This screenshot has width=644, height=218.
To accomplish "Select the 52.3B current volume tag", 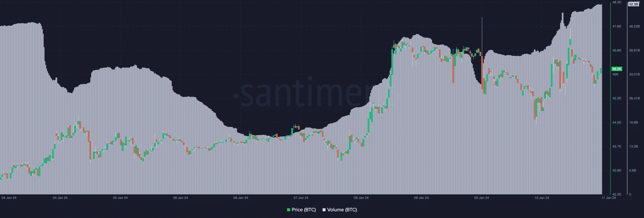I will click(x=633, y=4).
